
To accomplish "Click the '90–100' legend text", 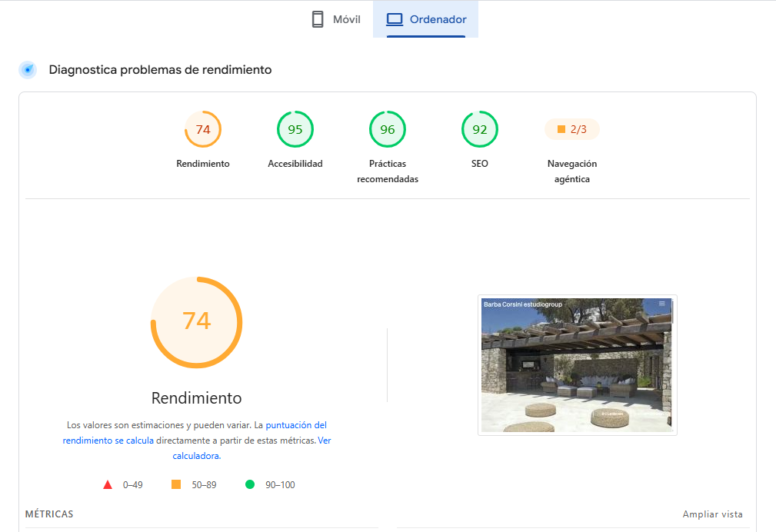I will tap(280, 485).
